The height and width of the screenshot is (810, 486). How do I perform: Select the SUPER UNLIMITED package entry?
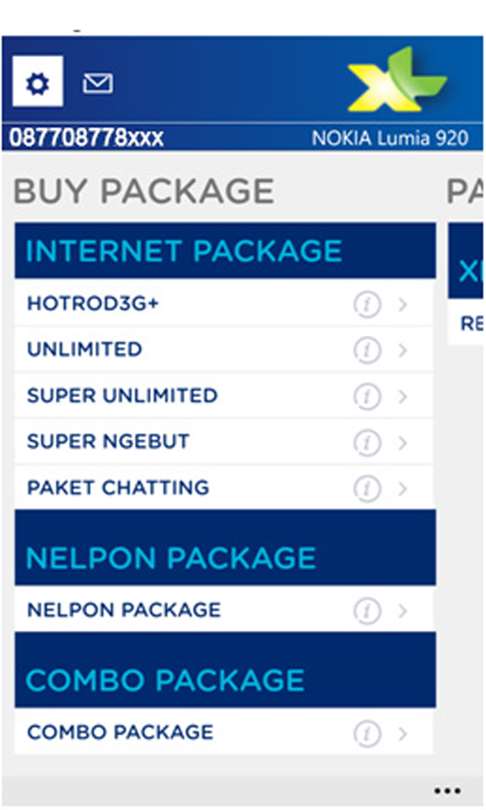(x=224, y=396)
